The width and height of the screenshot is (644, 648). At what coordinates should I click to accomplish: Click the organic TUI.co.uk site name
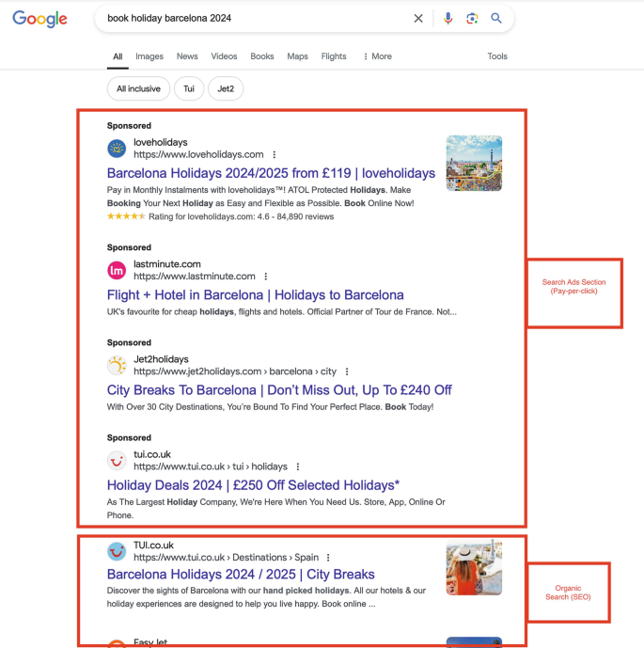tap(153, 545)
